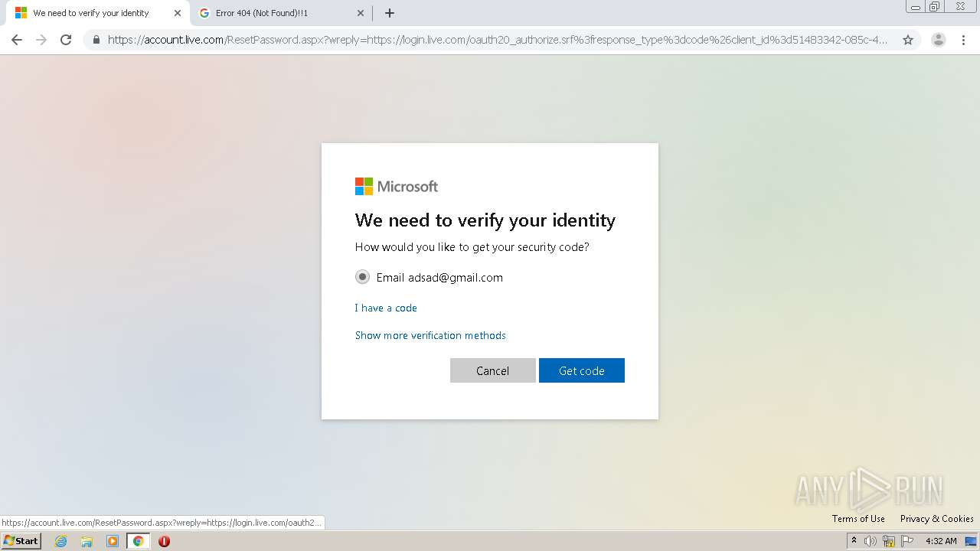Open the Action Center flag icon

[x=907, y=541]
